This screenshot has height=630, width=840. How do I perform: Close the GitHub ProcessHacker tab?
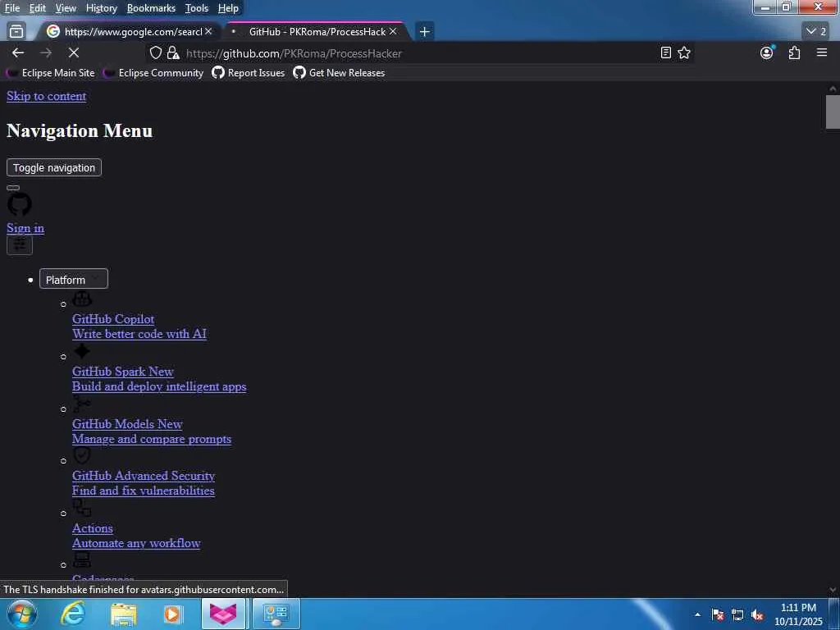click(393, 32)
